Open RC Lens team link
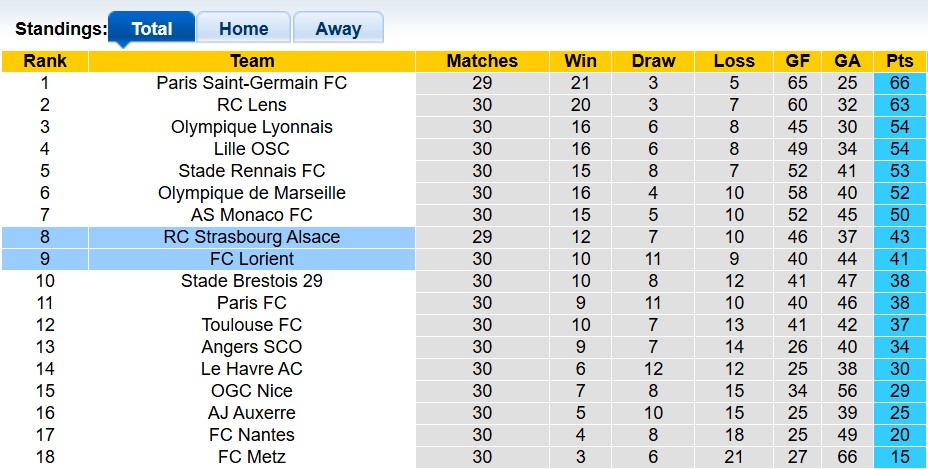This screenshot has height=469, width=928. coord(252,105)
